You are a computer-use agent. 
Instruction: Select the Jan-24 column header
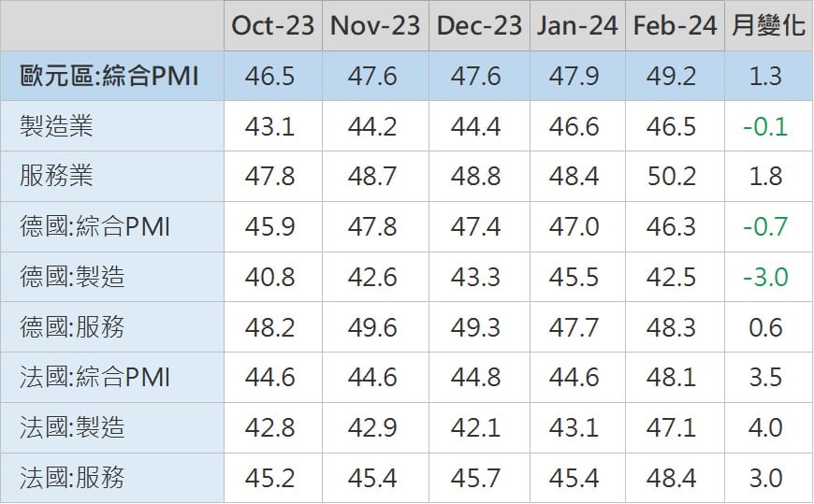(577, 25)
